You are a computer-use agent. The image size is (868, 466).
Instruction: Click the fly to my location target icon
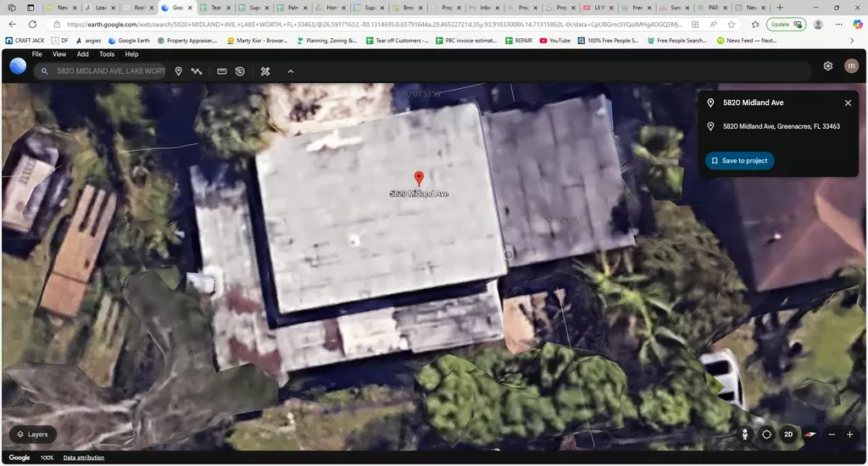tap(766, 435)
